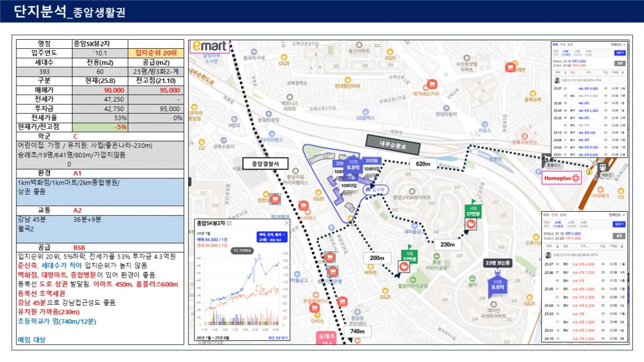Click the 25.07 매매 8억 4,000 transaction row
Screen dimensions: 644x362
pyautogui.click(x=589, y=88)
